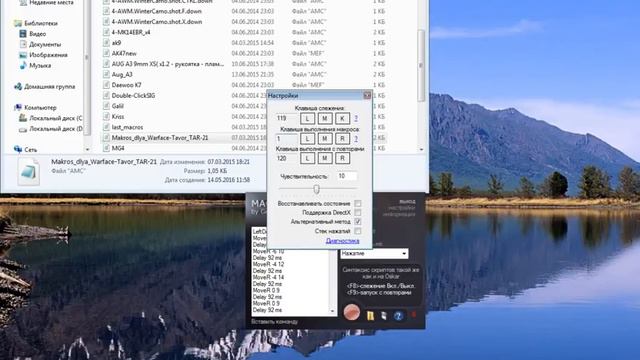Click the ? link beside Клавиша слежения buttons

click(356, 118)
